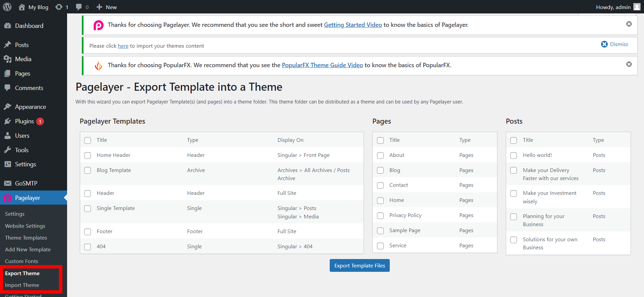Click the Tools wrench icon
The image size is (644, 297).
tap(7, 150)
